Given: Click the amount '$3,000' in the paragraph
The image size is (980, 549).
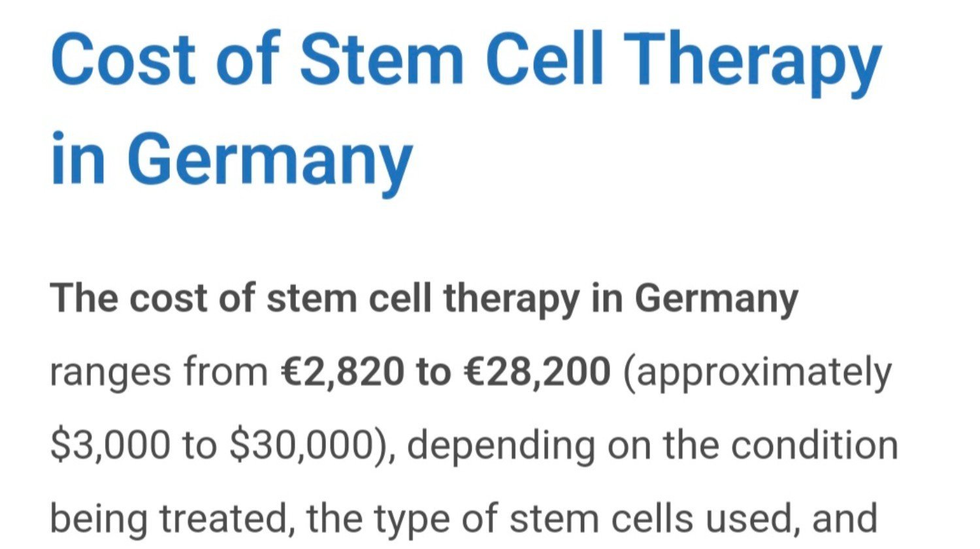Looking at the screenshot, I should (110, 446).
